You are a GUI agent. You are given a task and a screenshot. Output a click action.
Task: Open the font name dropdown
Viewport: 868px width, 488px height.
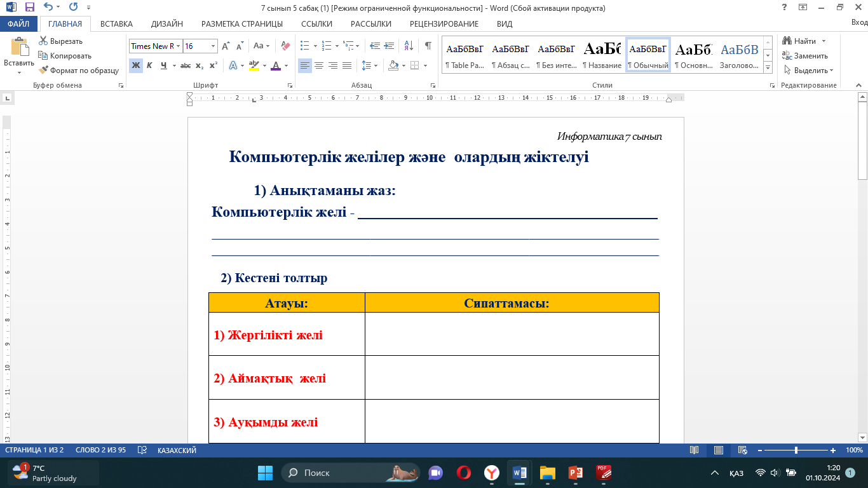coord(179,46)
